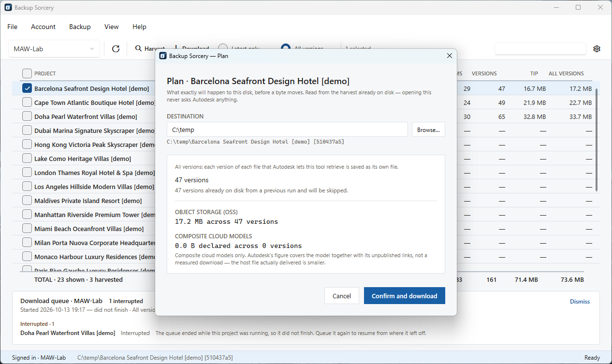This screenshot has width=612, height=364.
Task: Open the View menu
Action: pos(112,27)
